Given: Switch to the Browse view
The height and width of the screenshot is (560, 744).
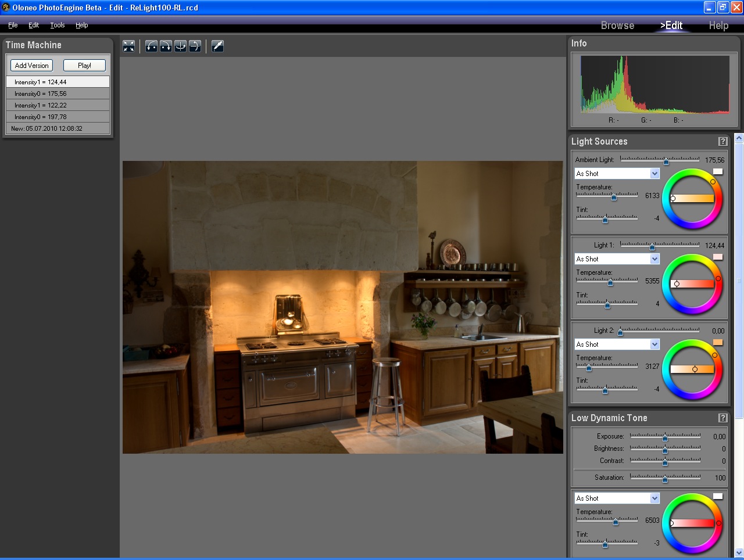Looking at the screenshot, I should pyautogui.click(x=617, y=26).
